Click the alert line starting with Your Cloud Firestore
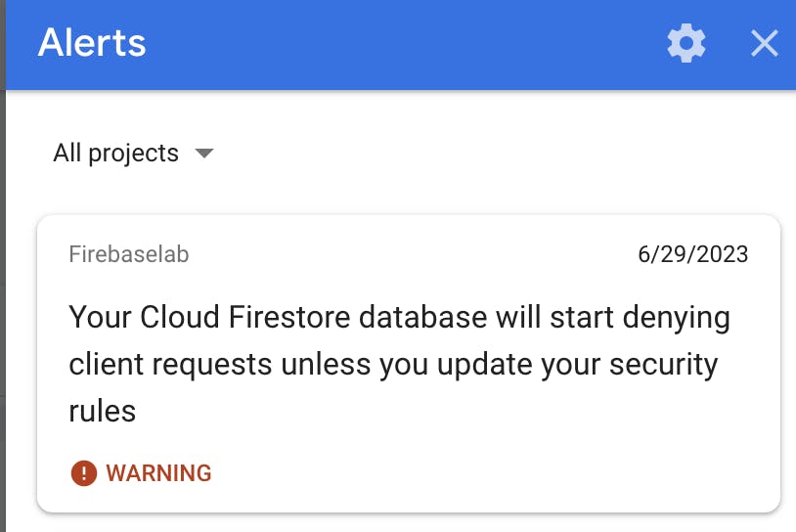Screen dimensions: 796x532 pyautogui.click(x=400, y=317)
